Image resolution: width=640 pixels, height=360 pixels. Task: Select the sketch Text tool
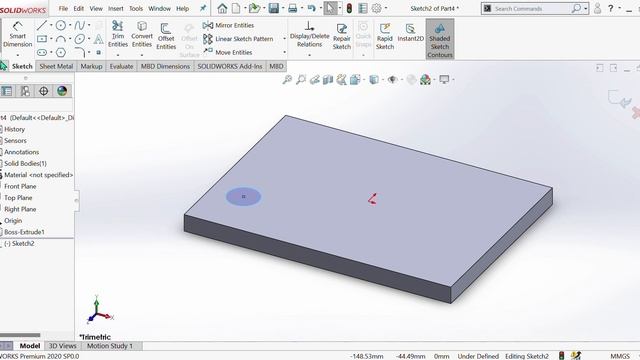tap(98, 39)
